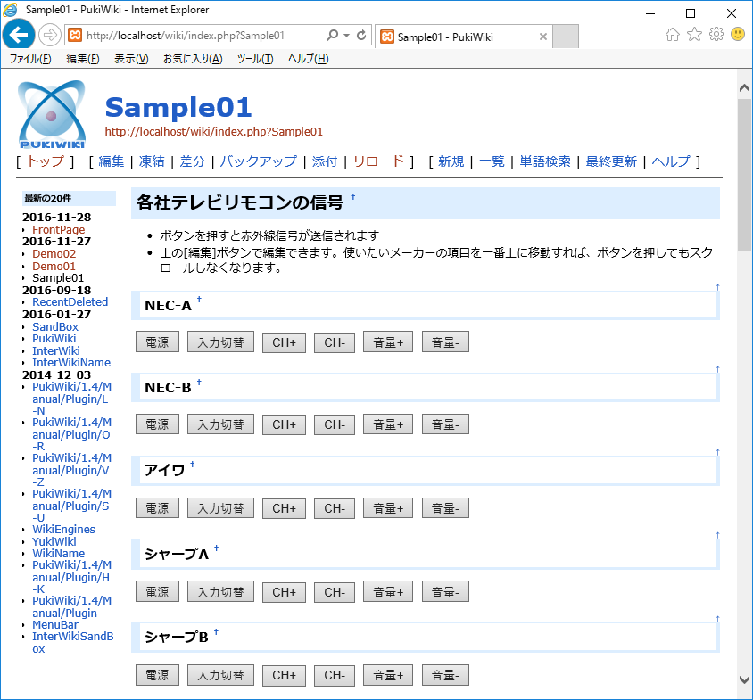Expand the address bar search dropdown arrow
The height and width of the screenshot is (700, 753).
(346, 36)
